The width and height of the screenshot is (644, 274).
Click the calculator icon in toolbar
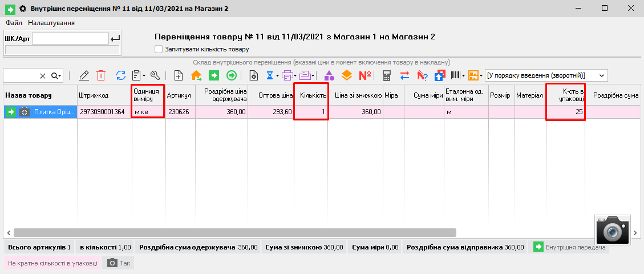pos(387,75)
